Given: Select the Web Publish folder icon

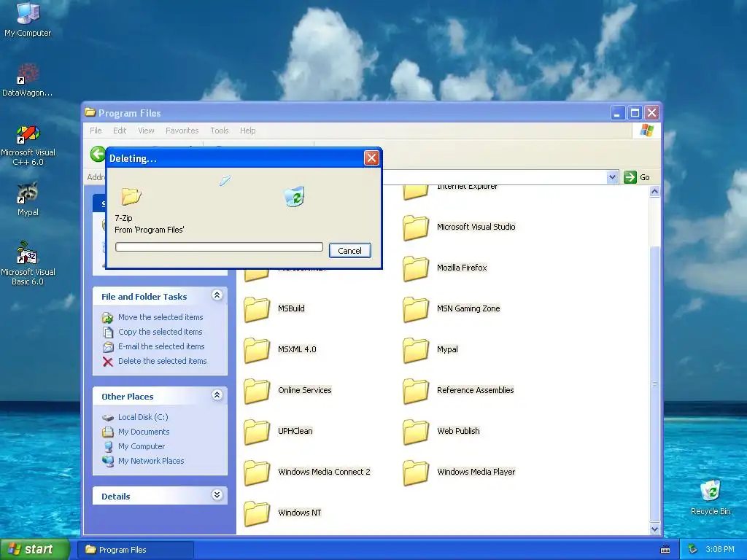Looking at the screenshot, I should click(415, 432).
